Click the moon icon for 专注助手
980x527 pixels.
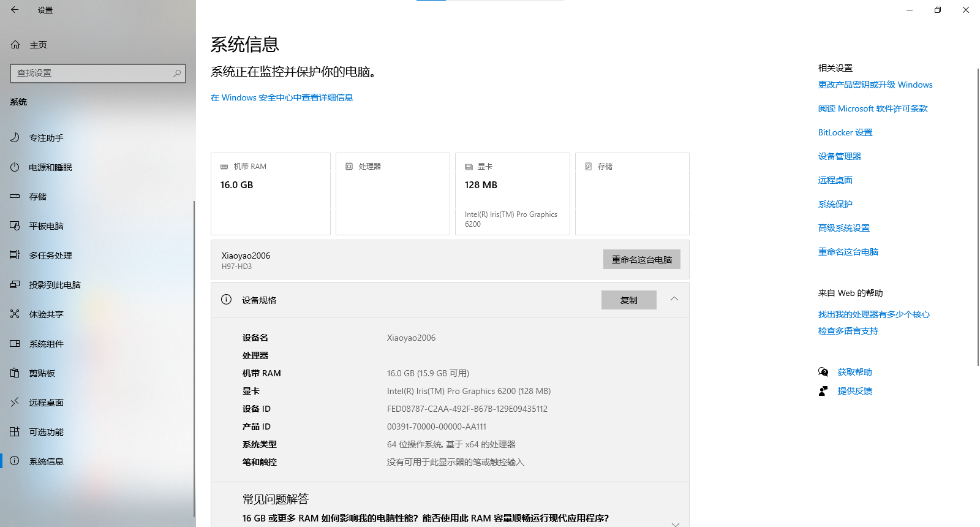(15, 138)
